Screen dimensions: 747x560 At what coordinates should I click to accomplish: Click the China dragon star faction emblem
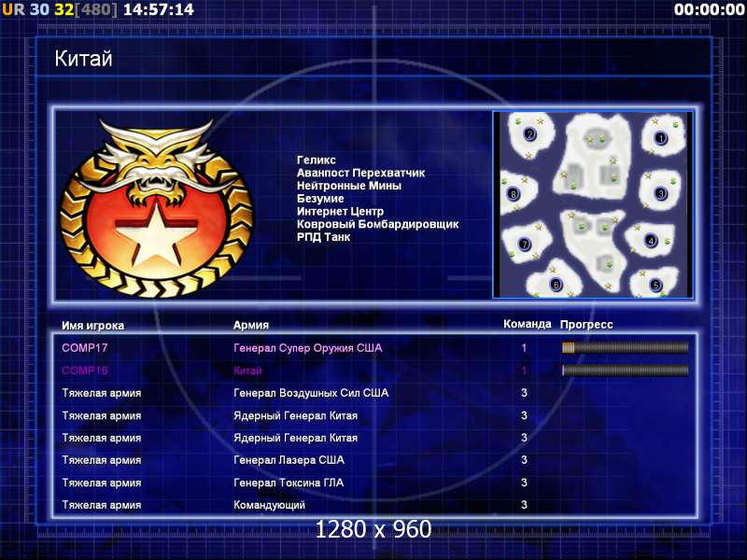coord(156,207)
